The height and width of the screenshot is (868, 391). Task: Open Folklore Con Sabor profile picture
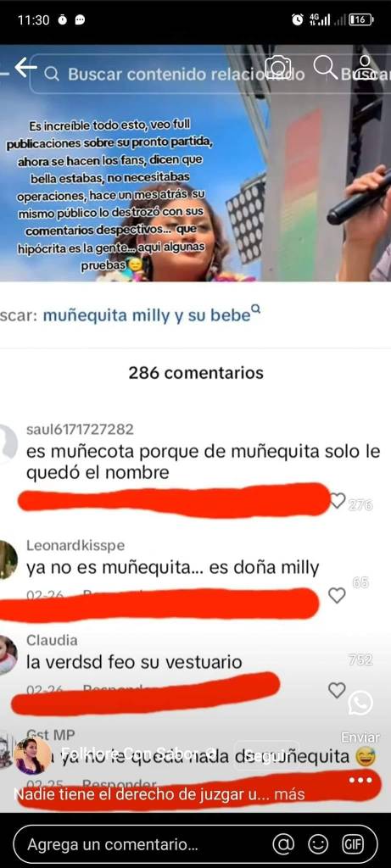point(30,756)
